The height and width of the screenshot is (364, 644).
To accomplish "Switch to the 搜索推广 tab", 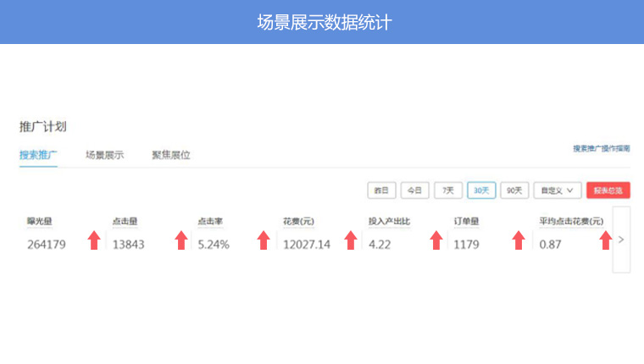I will coord(38,155).
